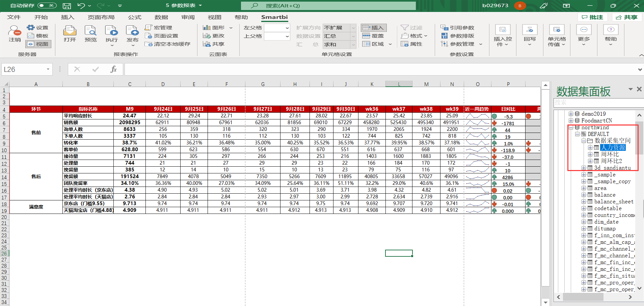Click 引用参数 reference parameter
The image size is (644, 306).
(x=458, y=28)
